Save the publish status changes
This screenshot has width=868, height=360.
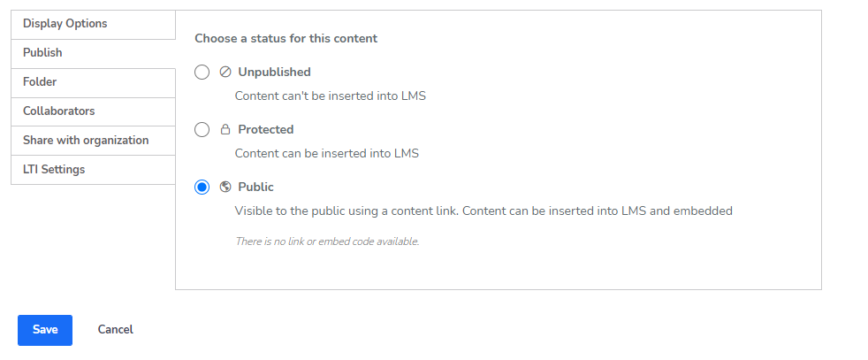point(45,330)
